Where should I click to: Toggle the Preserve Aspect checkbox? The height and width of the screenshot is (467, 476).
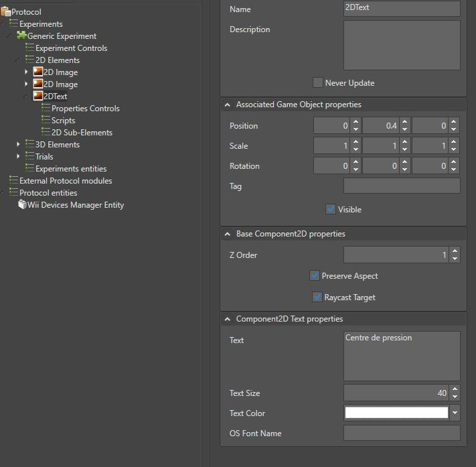pyautogui.click(x=315, y=275)
